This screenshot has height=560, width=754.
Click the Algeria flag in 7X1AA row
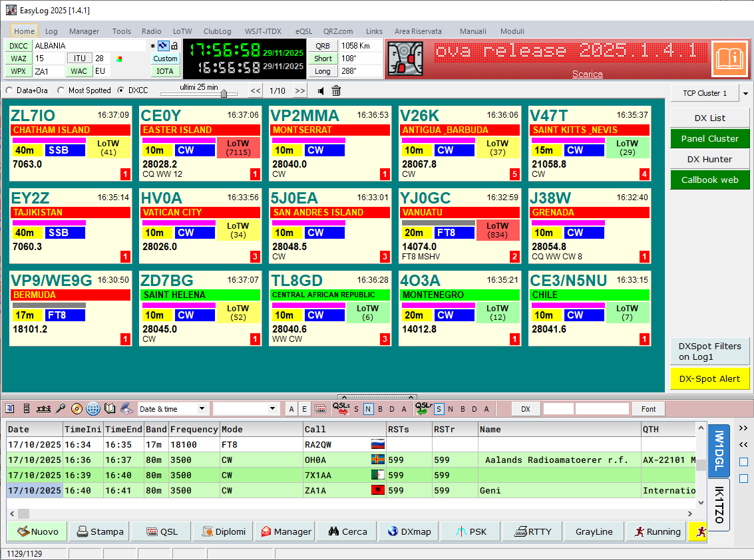tap(378, 475)
